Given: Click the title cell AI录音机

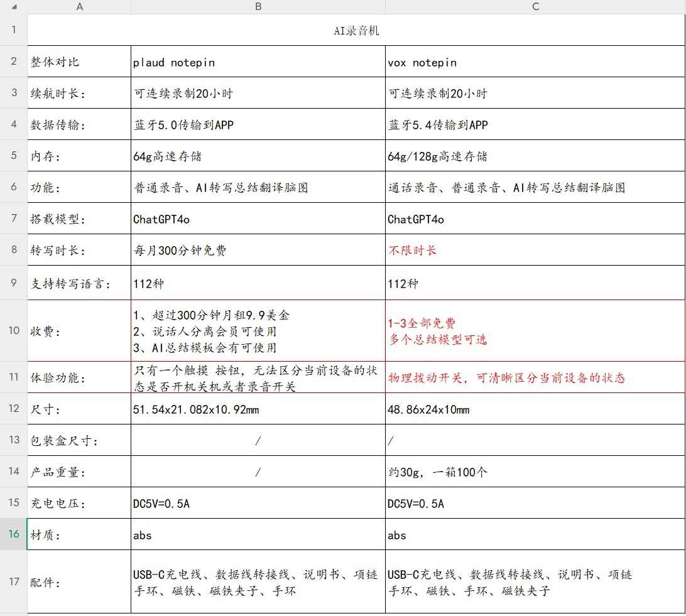Looking at the screenshot, I should [356, 30].
